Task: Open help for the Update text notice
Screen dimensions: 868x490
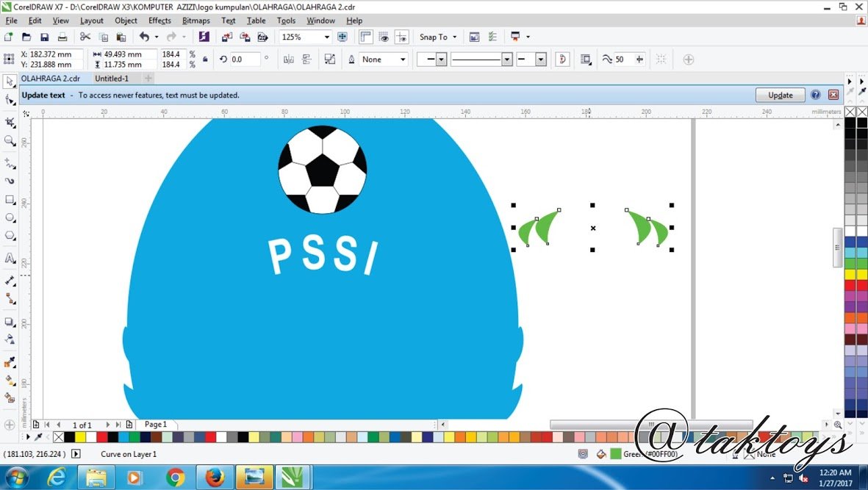Action: (x=815, y=95)
